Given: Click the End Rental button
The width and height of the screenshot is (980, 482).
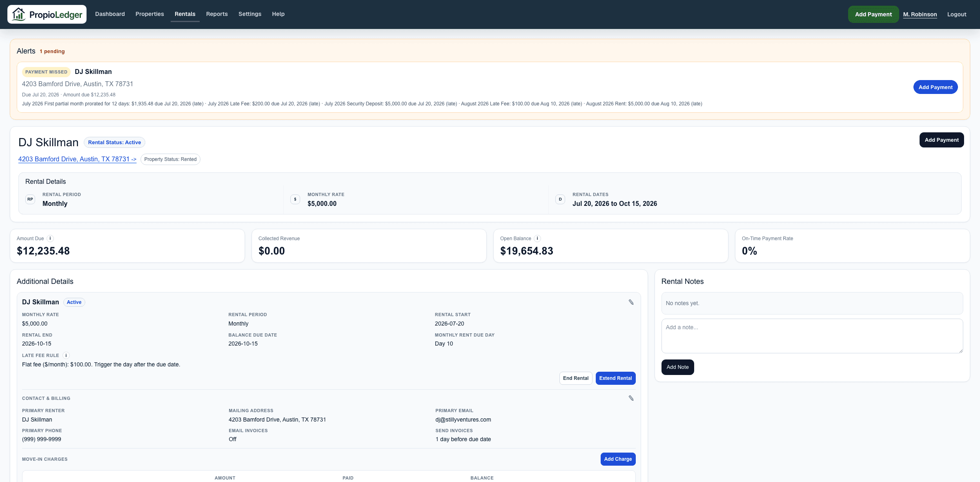Looking at the screenshot, I should tap(576, 378).
